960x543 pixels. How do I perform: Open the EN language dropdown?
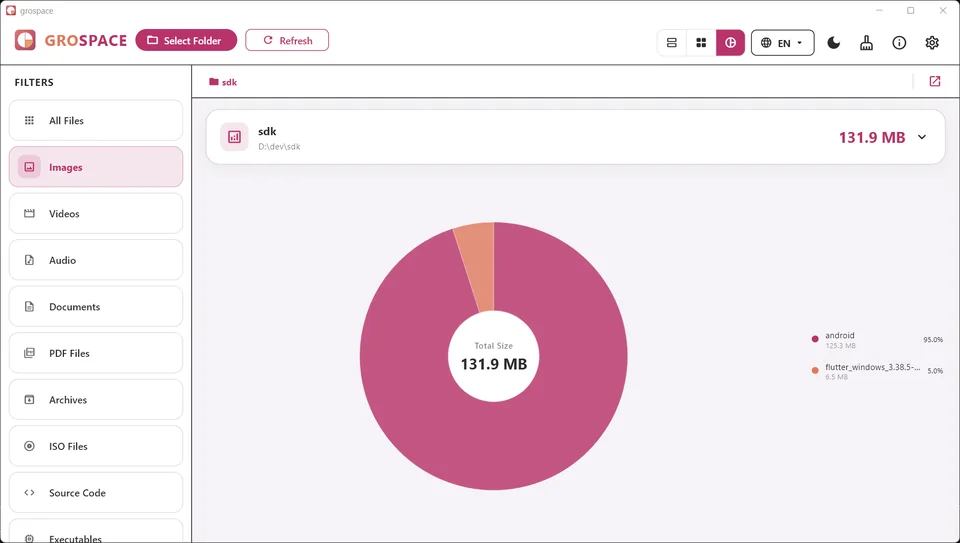[x=782, y=43]
